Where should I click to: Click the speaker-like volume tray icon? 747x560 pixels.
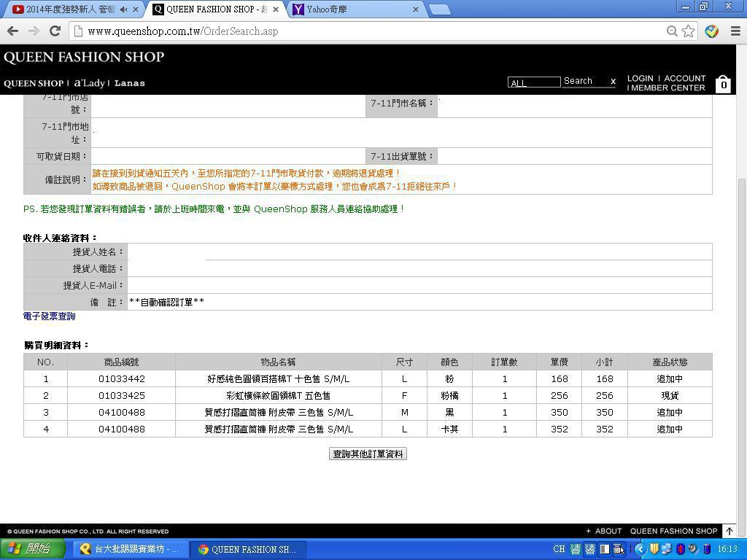pos(693,549)
